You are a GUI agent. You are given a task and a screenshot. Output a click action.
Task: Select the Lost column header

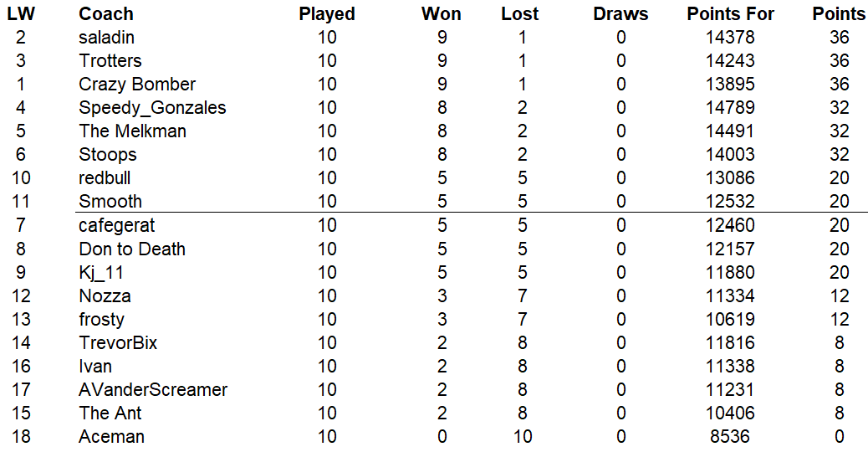(520, 14)
